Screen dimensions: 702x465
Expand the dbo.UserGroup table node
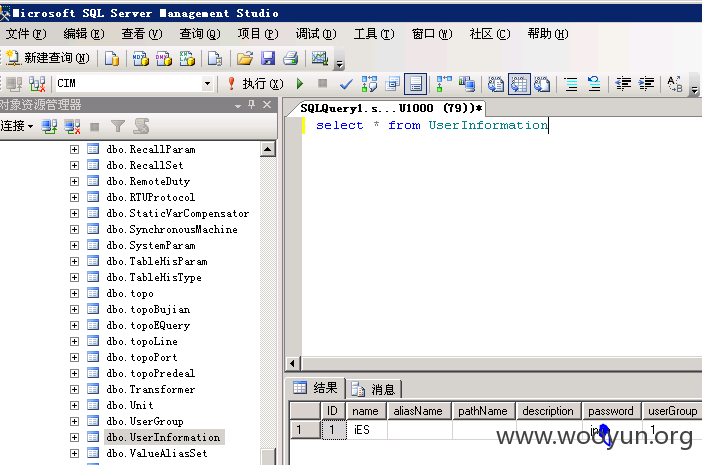pyautogui.click(x=74, y=422)
